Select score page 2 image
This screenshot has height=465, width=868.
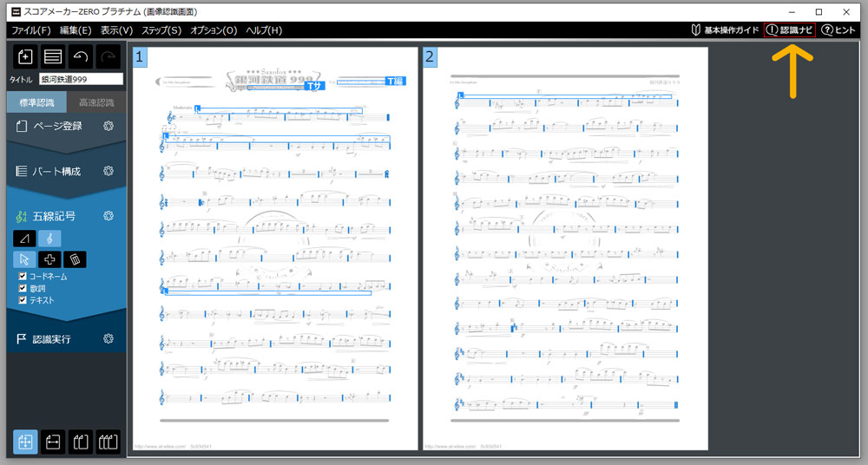(566, 249)
